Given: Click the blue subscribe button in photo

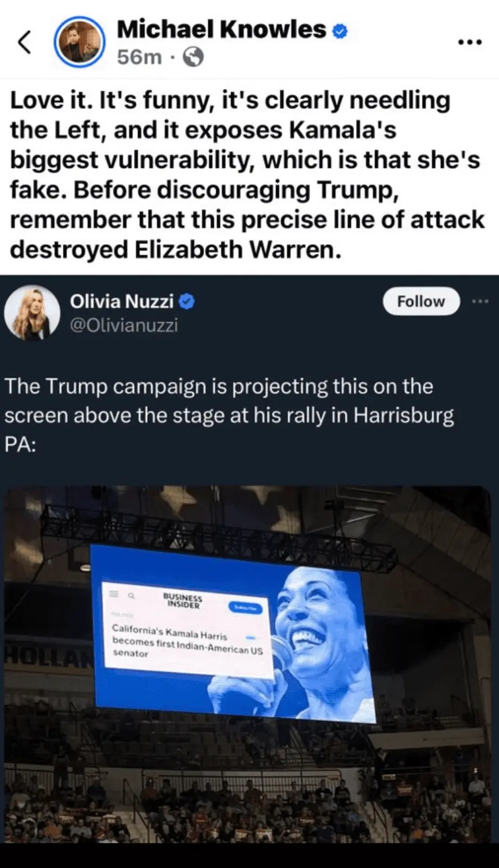Looking at the screenshot, I should point(245,608).
